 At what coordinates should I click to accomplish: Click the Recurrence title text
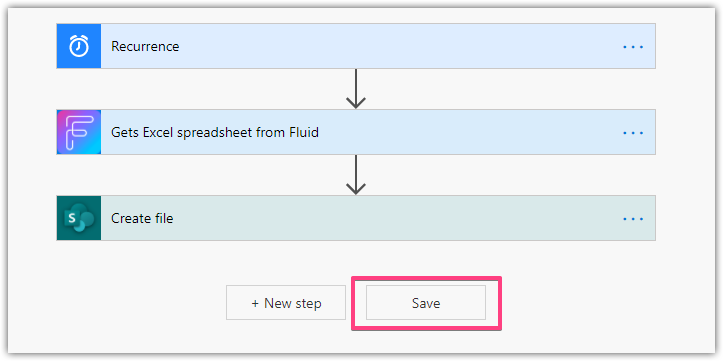tap(145, 47)
